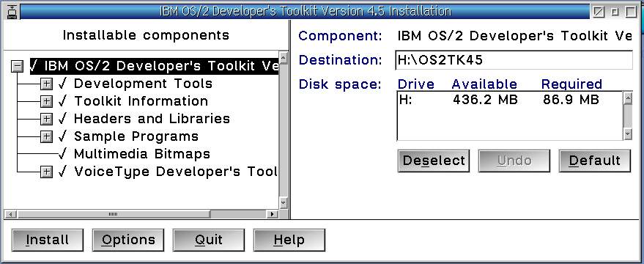Image resolution: width=644 pixels, height=264 pixels.
Task: Toggle the Development Tools checkmark
Action: [x=62, y=84]
